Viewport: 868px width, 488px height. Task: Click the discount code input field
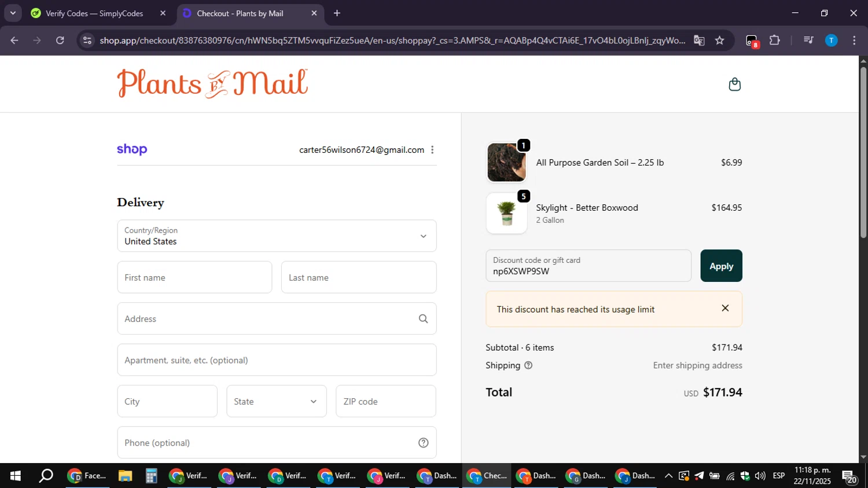[589, 266]
